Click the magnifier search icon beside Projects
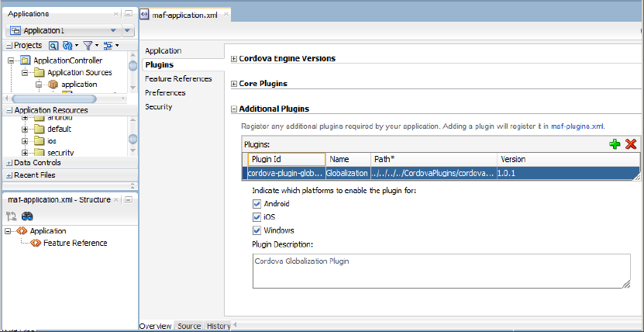The height and width of the screenshot is (332, 644). click(x=53, y=46)
